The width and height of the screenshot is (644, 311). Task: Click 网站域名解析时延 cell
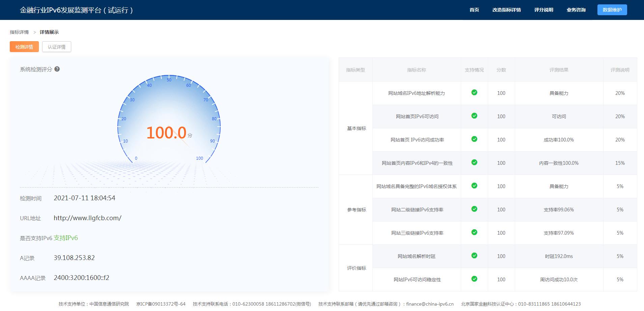tap(417, 256)
